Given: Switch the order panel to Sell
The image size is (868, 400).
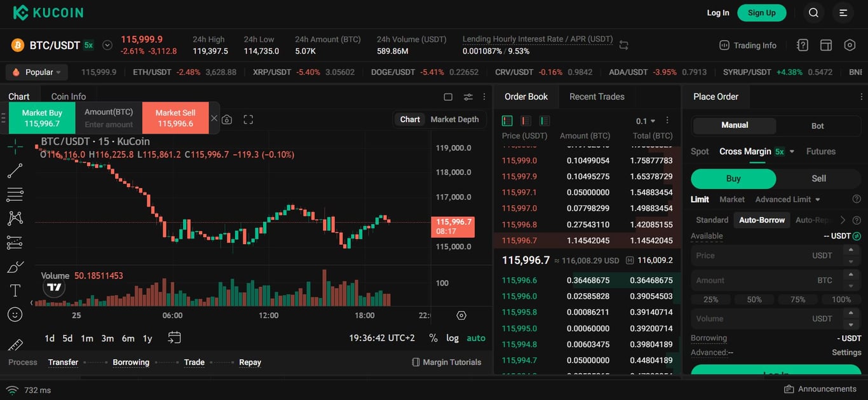Looking at the screenshot, I should (x=818, y=179).
